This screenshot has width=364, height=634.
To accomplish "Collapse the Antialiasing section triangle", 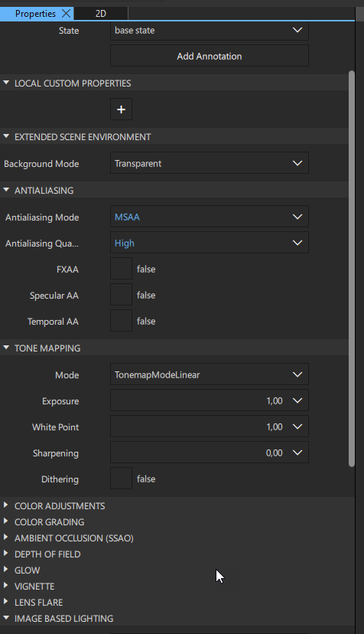I will click(6, 190).
